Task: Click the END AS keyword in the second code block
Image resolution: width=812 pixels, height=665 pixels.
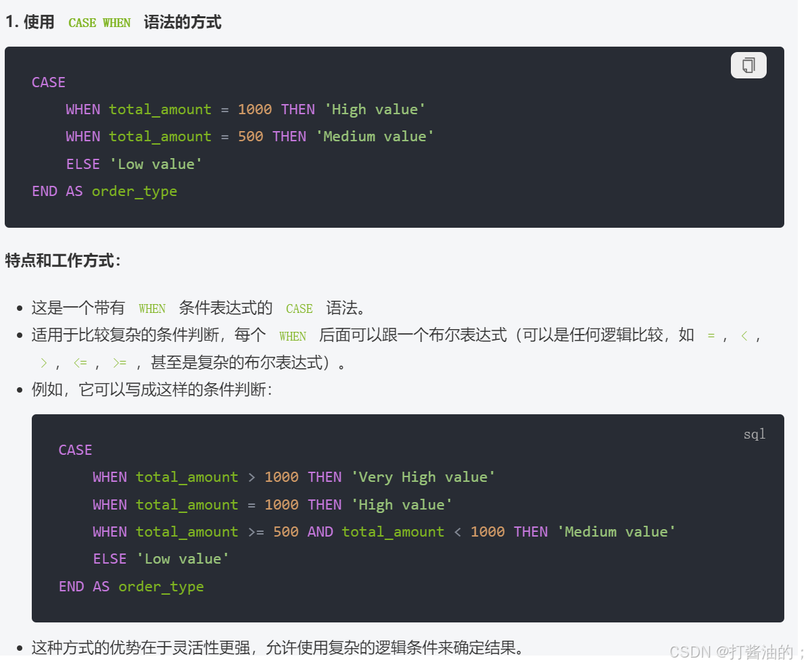Action: (x=84, y=586)
